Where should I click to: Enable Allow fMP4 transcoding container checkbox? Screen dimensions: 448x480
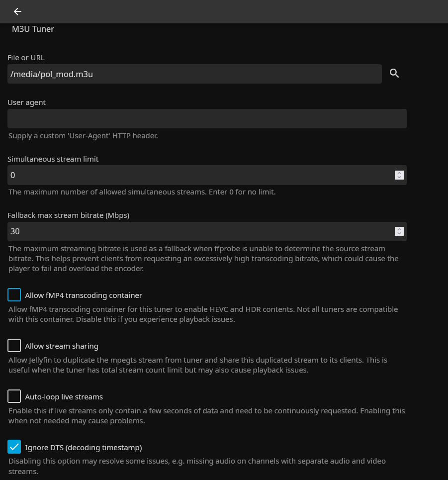coord(14,295)
